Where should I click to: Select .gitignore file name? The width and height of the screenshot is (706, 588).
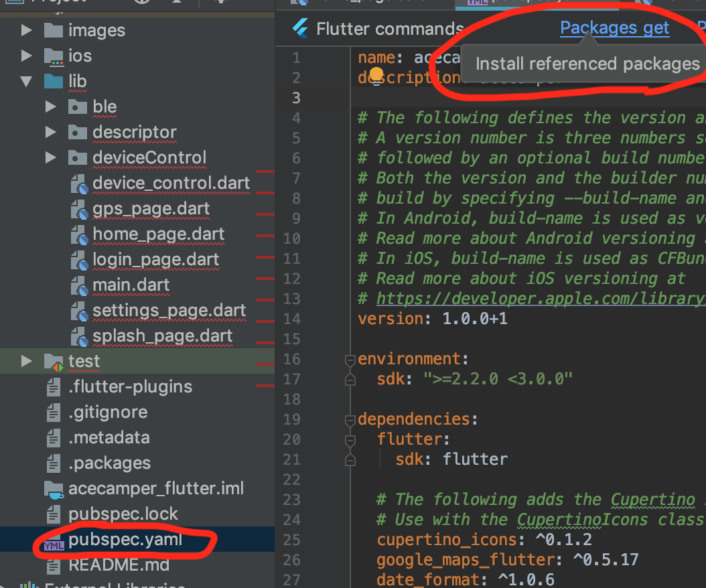click(x=108, y=413)
